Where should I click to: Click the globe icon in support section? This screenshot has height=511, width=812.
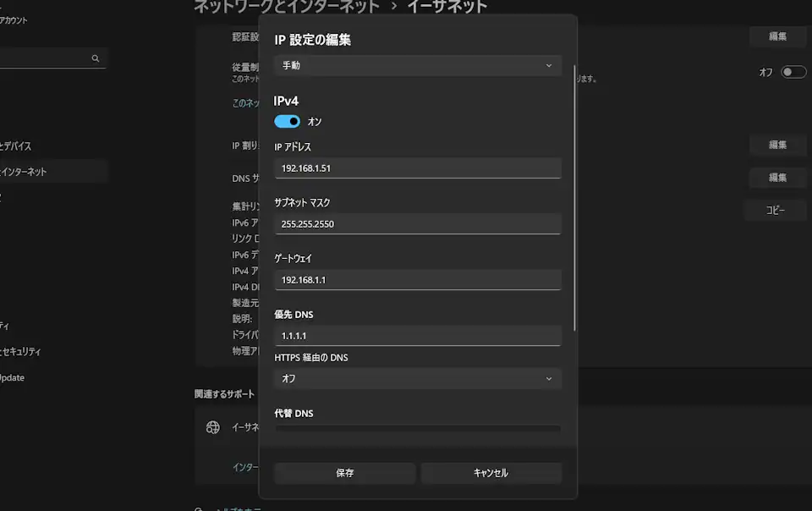pos(213,427)
